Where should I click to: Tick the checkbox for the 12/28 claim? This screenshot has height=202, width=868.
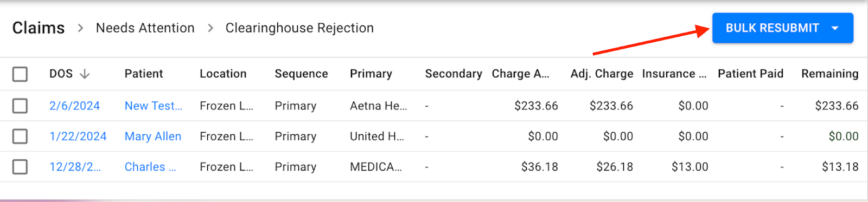coord(20,167)
